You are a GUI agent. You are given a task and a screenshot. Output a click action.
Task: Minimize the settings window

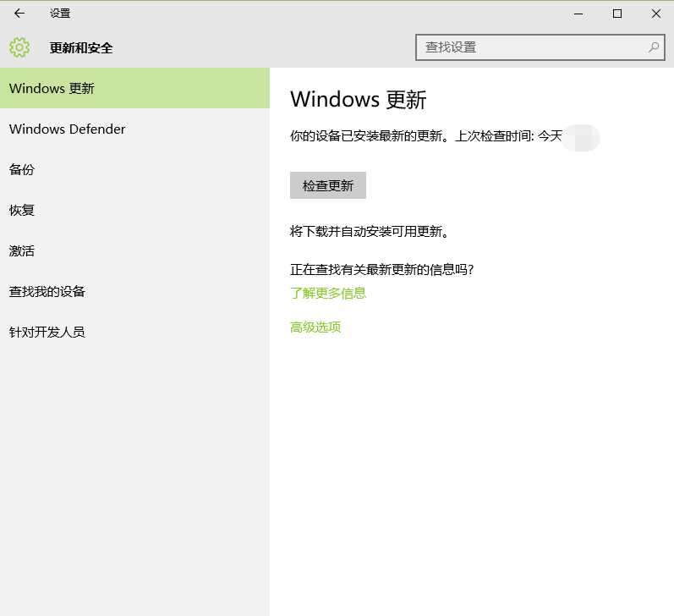pos(578,14)
